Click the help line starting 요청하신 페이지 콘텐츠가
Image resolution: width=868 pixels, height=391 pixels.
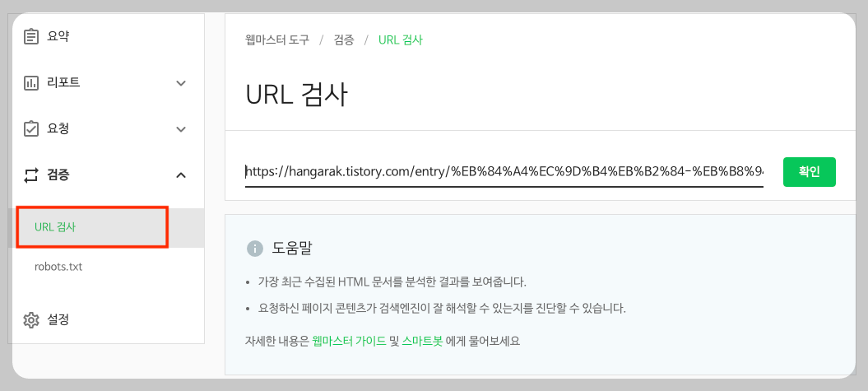click(x=443, y=309)
